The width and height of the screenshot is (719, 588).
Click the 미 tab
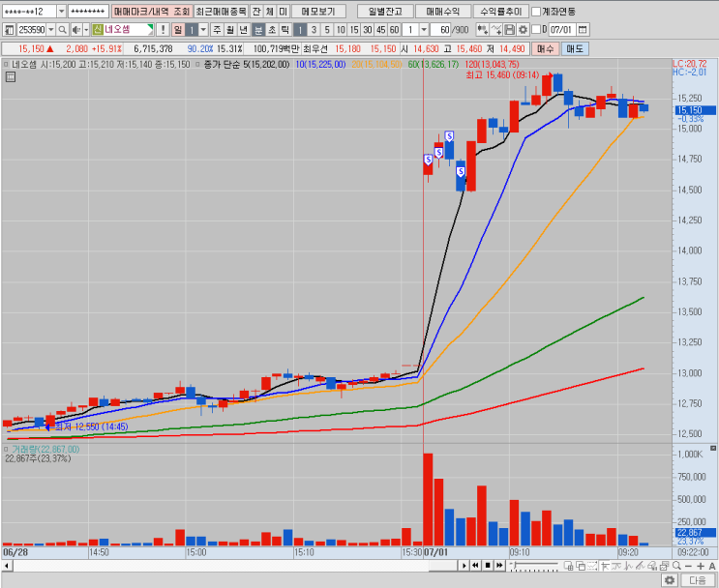[x=284, y=12]
